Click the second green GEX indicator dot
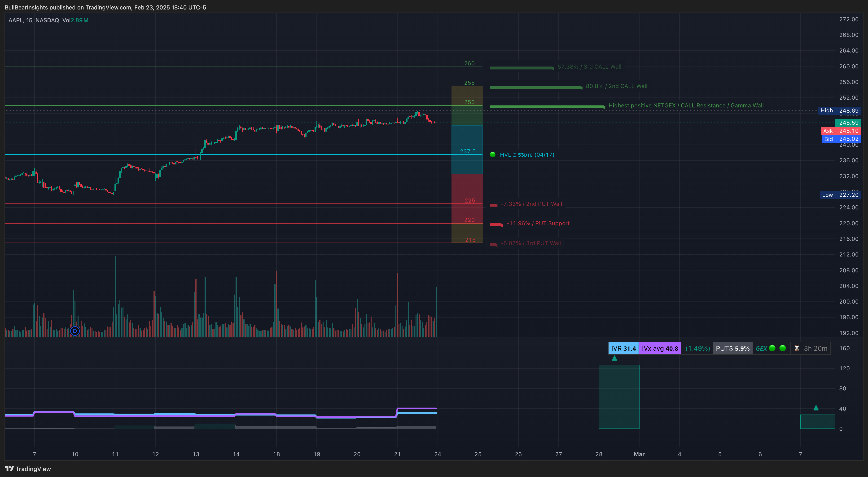This screenshot has width=868, height=477. pos(783,348)
